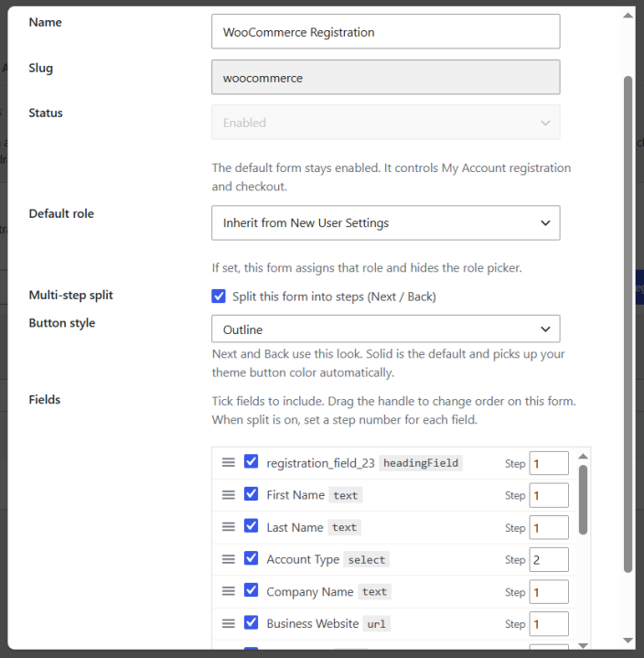Click the 'First Name' field label
Viewport: 644px width, 658px height.
(295, 495)
